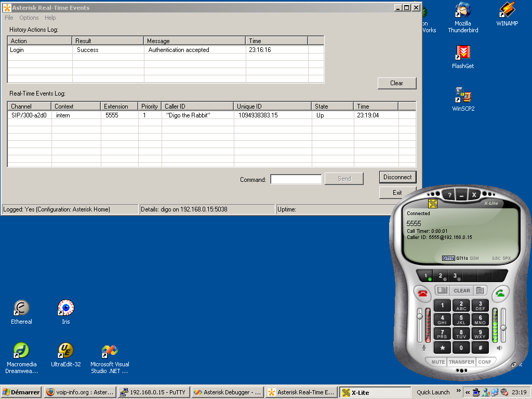The image size is (532, 399).
Task: Click the Disconnect button
Action: (397, 177)
